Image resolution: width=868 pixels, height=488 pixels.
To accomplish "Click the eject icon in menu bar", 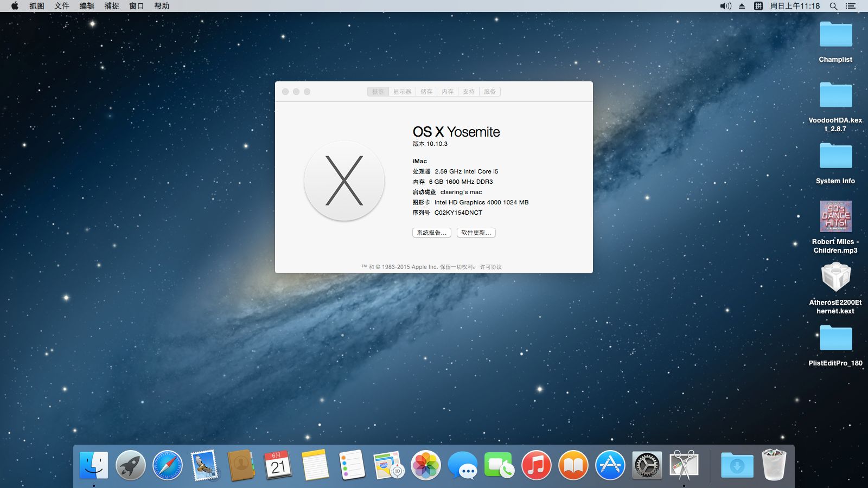I will 742,6.
